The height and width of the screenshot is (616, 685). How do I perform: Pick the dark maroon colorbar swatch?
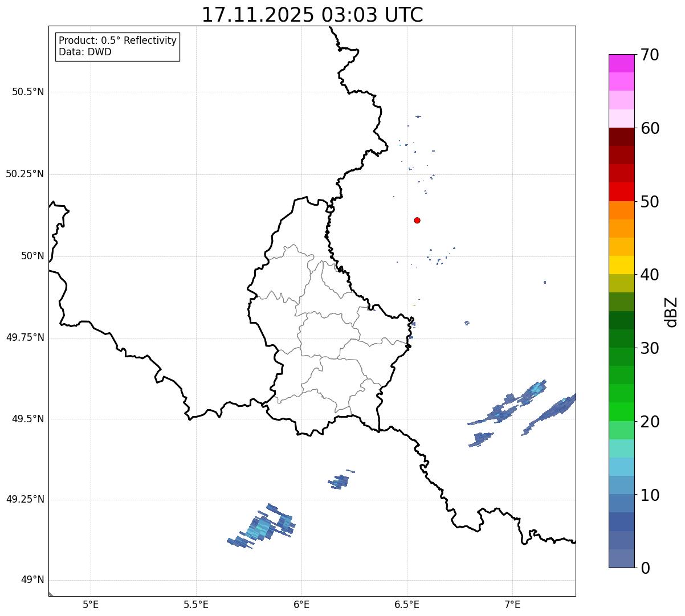point(621,137)
